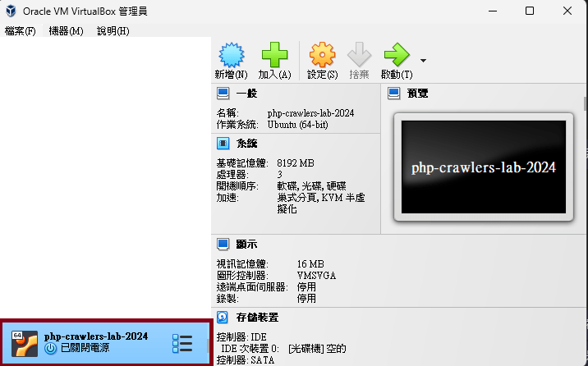Open 設定(S) settings gear
The height and width of the screenshot is (366, 588).
click(x=322, y=55)
